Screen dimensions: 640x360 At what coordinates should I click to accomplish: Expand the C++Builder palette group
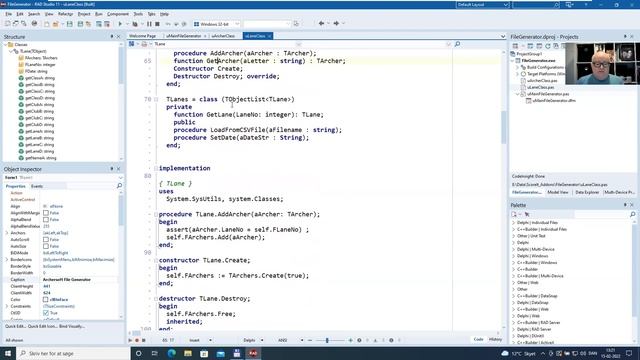(513, 269)
